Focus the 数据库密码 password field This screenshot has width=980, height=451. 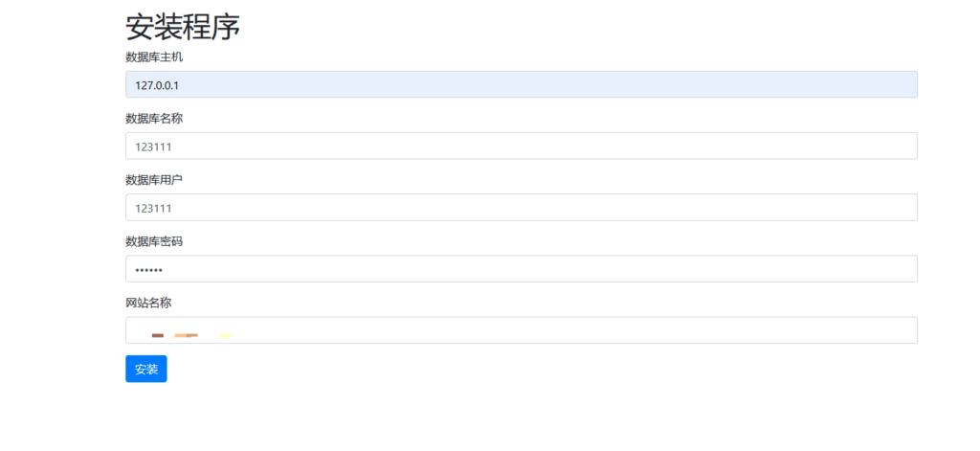tap(522, 268)
